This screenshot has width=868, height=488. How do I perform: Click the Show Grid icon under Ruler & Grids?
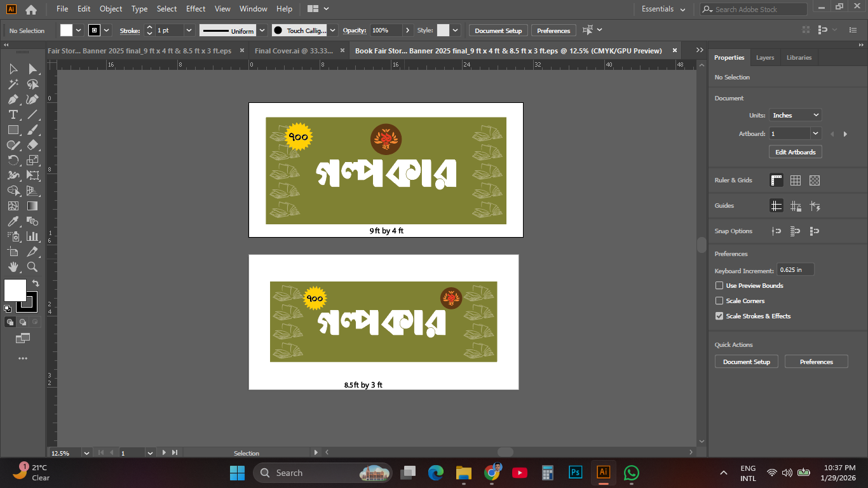tap(796, 180)
